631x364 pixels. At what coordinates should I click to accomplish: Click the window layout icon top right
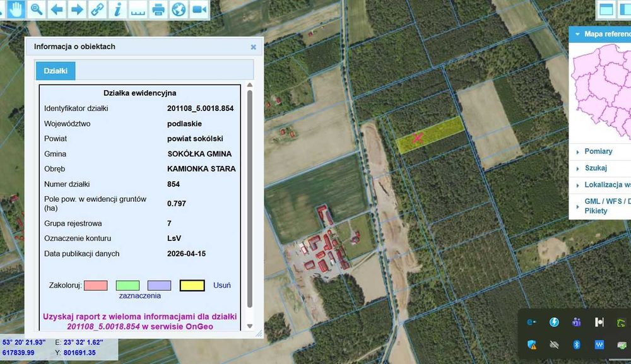[x=606, y=9]
